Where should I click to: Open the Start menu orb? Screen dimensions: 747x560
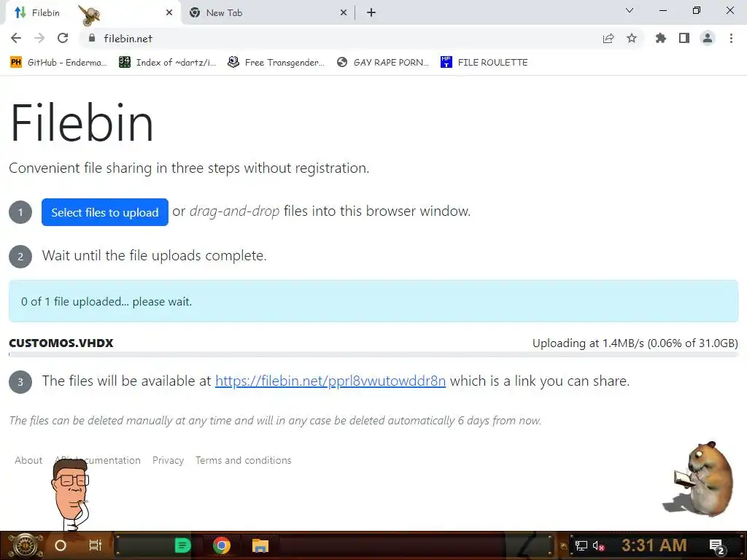click(25, 545)
